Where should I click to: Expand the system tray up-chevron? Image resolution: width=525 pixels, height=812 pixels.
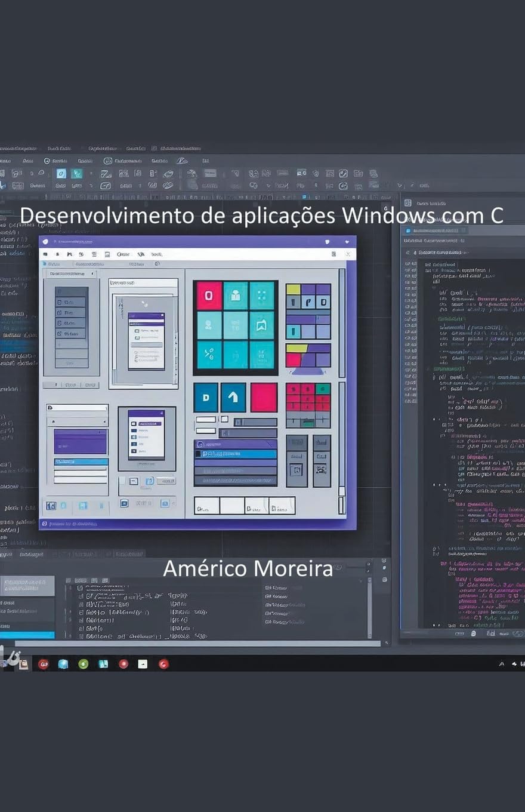[501, 664]
